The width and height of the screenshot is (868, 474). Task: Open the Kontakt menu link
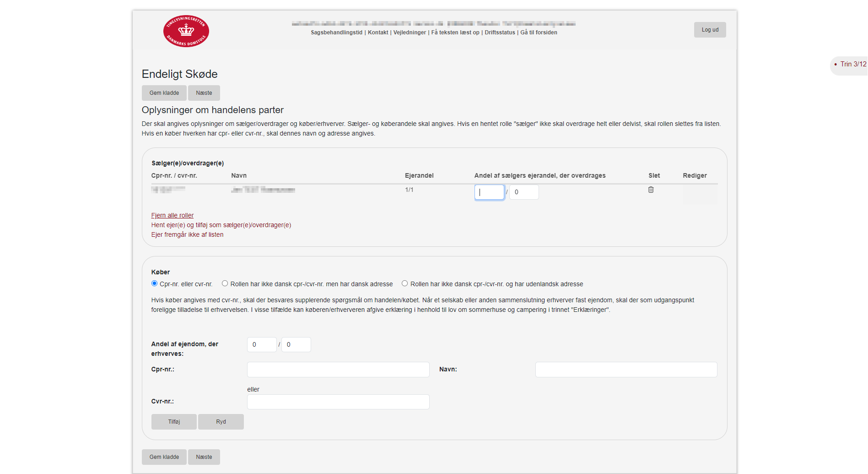[377, 33]
